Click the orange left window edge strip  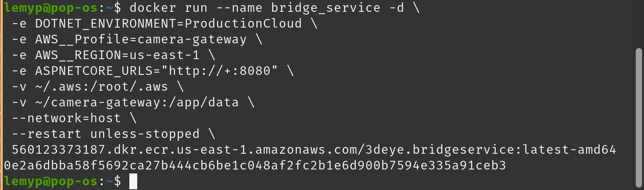(1, 95)
